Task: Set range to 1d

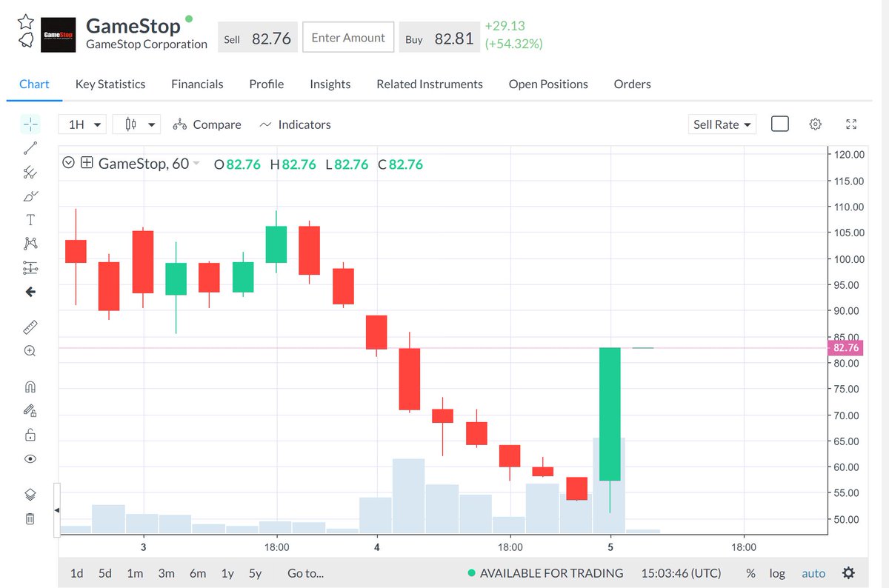Action: click(76, 572)
